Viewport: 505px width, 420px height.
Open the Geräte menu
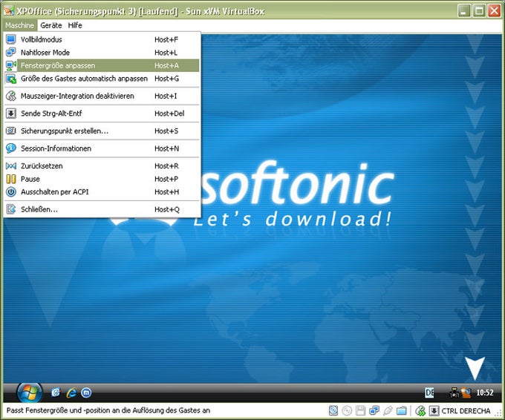pyautogui.click(x=51, y=25)
